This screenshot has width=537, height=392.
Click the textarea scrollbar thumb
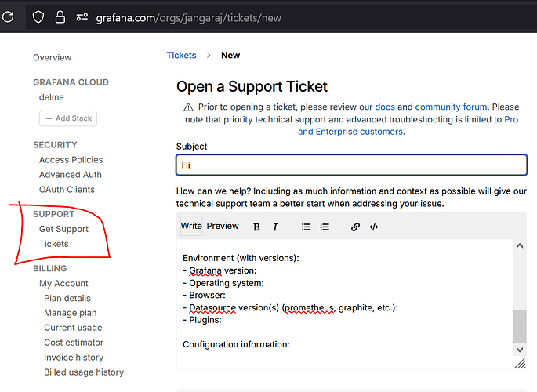pyautogui.click(x=520, y=326)
